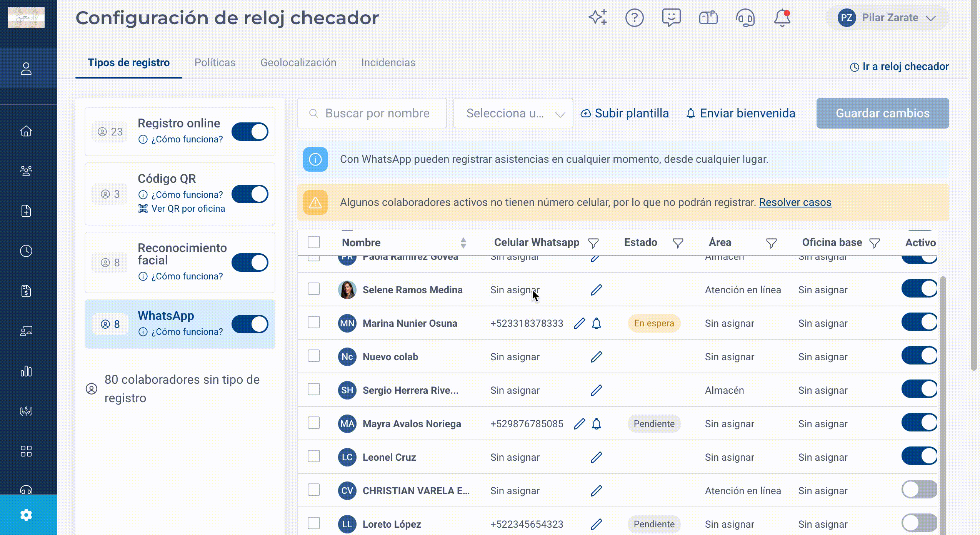Switch to the Políticas tab
Image resolution: width=980 pixels, height=535 pixels.
point(215,62)
